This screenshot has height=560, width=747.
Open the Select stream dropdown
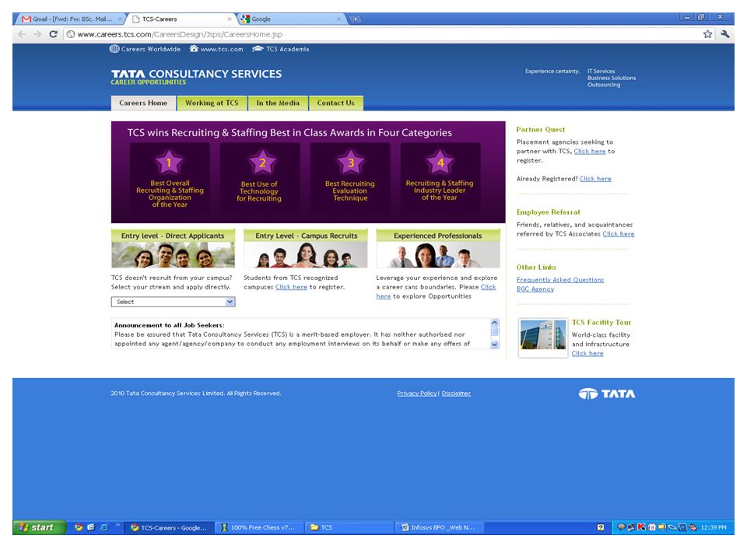point(173,302)
